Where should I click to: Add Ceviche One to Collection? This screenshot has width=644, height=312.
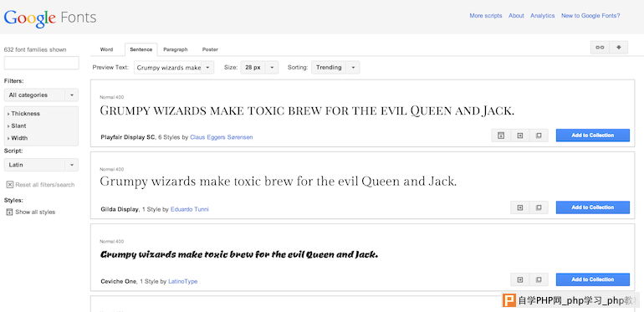[593, 280]
